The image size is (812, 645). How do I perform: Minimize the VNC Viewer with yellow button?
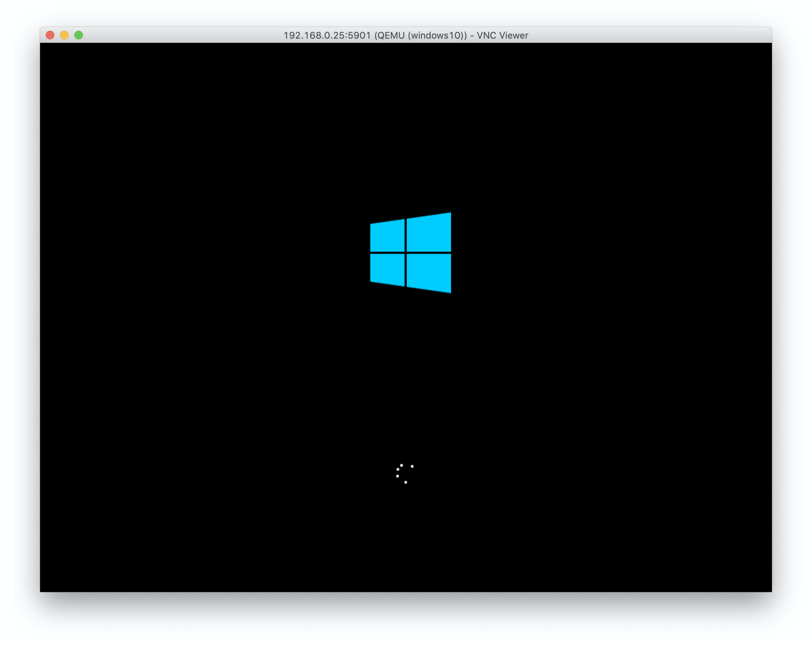pos(64,35)
